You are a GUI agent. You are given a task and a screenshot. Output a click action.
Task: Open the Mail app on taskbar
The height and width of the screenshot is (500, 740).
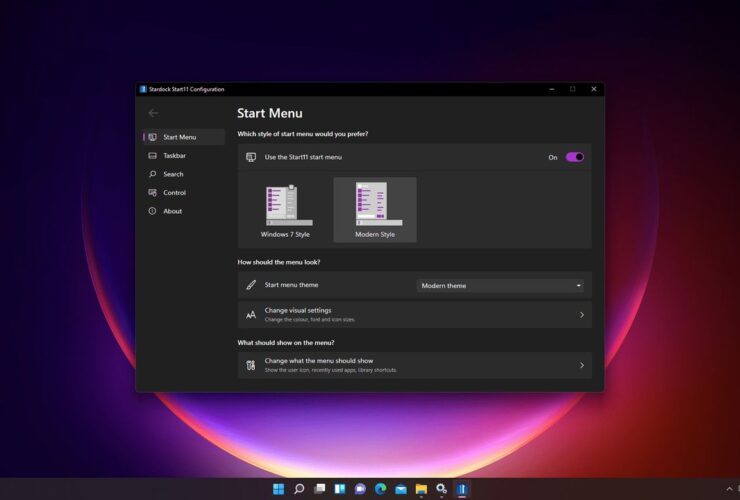(x=401, y=489)
